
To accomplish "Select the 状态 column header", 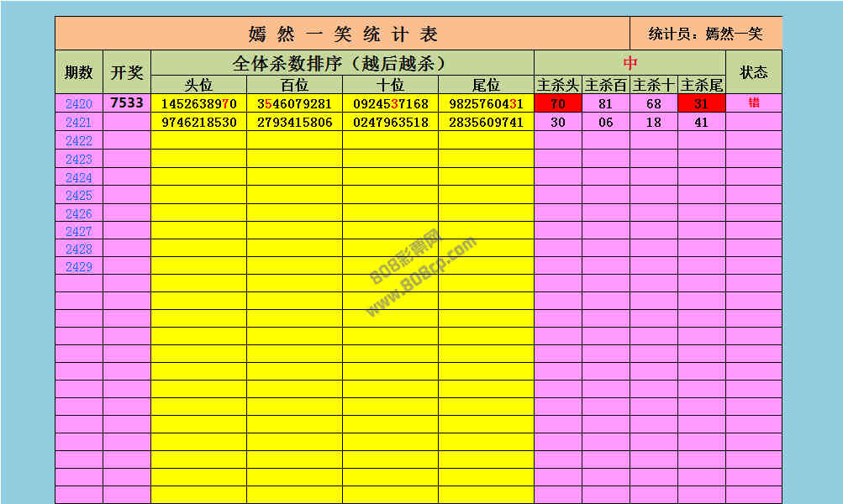I will pos(754,72).
